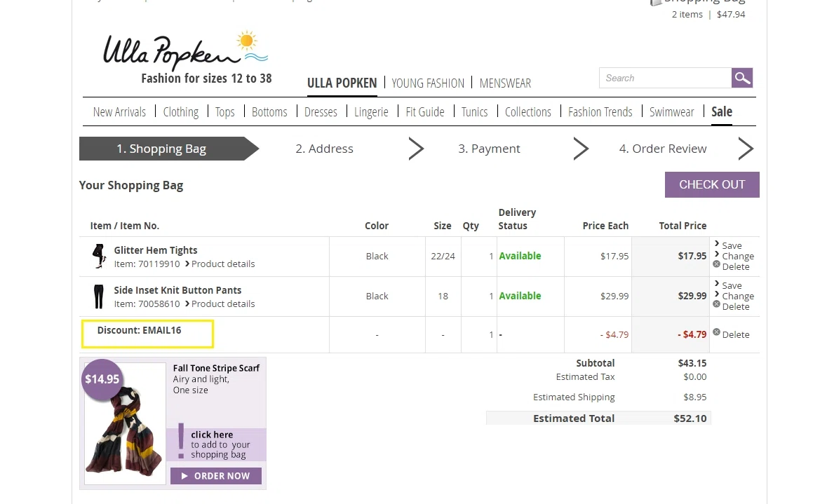Click the size 18 cell

[x=443, y=296]
